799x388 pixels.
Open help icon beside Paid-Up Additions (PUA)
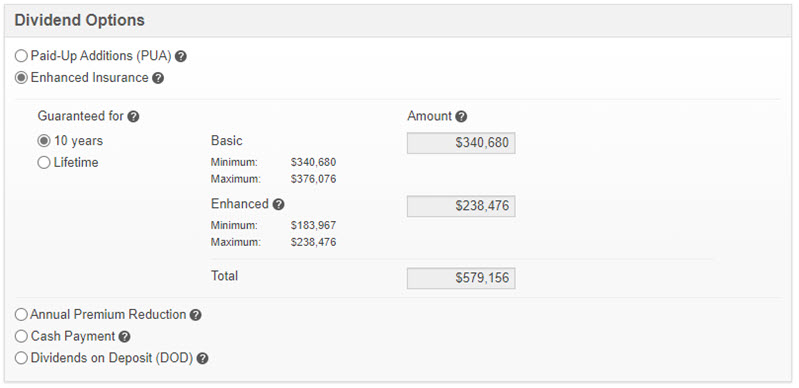pyautogui.click(x=181, y=57)
